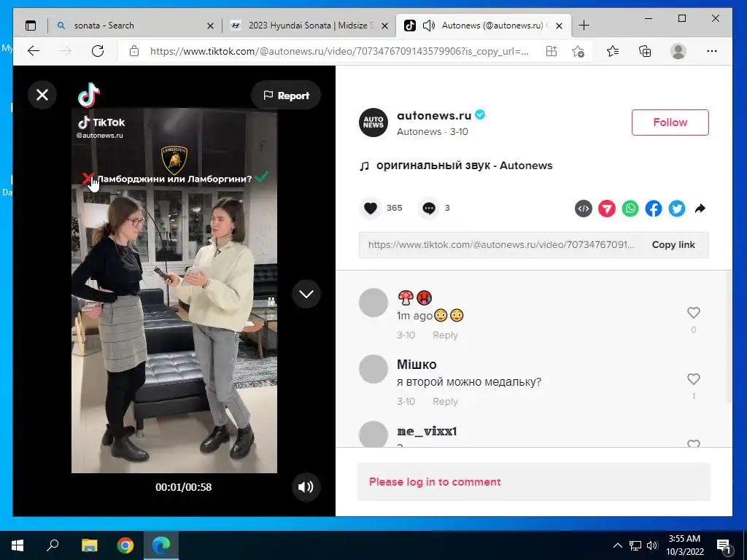Open the Favorites list
Screen dimensions: 747x560
613,51
